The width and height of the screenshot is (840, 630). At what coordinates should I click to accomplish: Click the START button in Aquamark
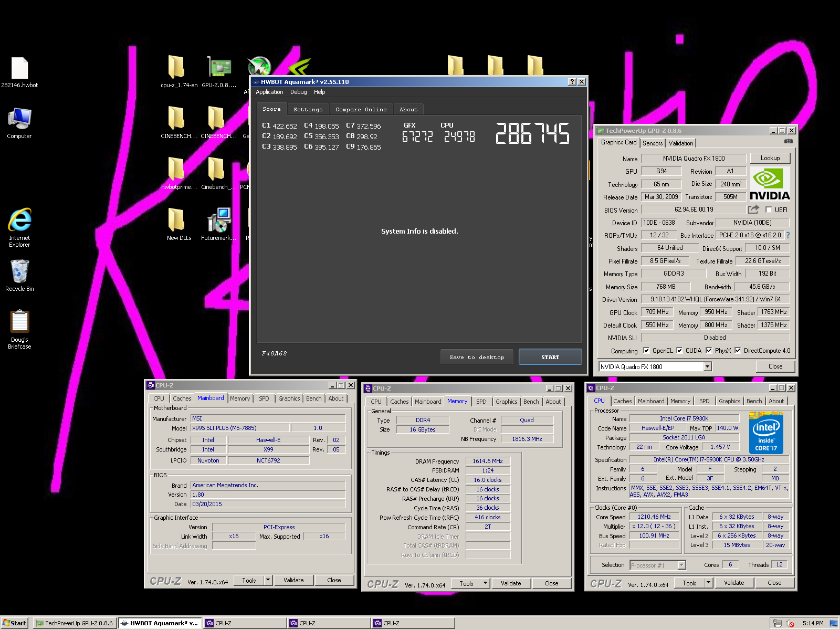point(550,357)
